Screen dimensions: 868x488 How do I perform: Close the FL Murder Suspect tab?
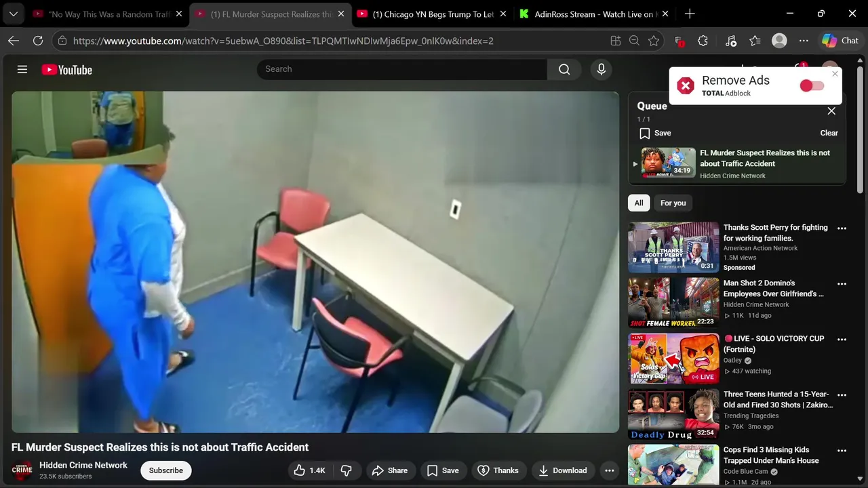click(340, 14)
